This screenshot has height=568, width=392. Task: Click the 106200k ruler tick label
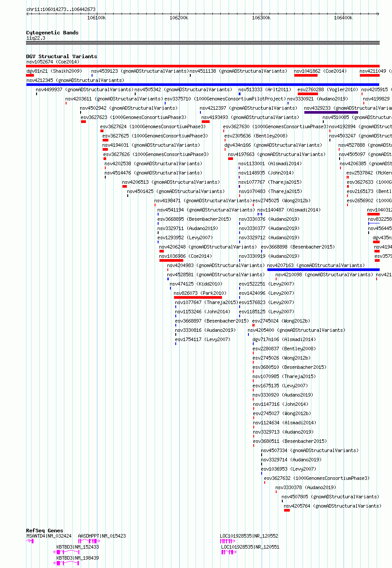(179, 18)
